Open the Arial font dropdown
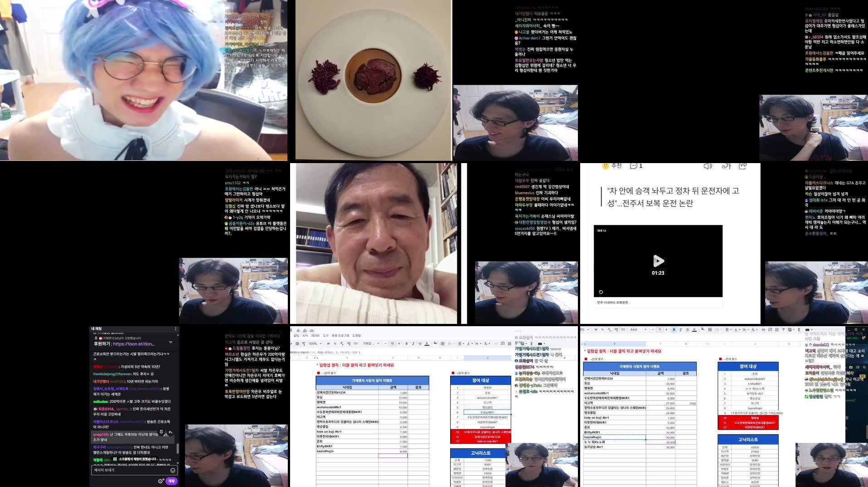The image size is (868, 487). pos(638,330)
